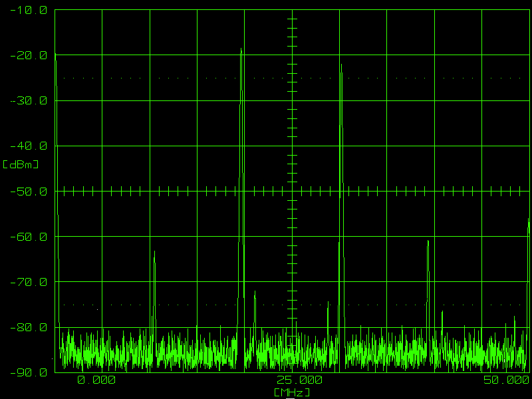Select the small peak reaching about -63 dBm
This screenshot has width=532, height=399.
(154, 253)
